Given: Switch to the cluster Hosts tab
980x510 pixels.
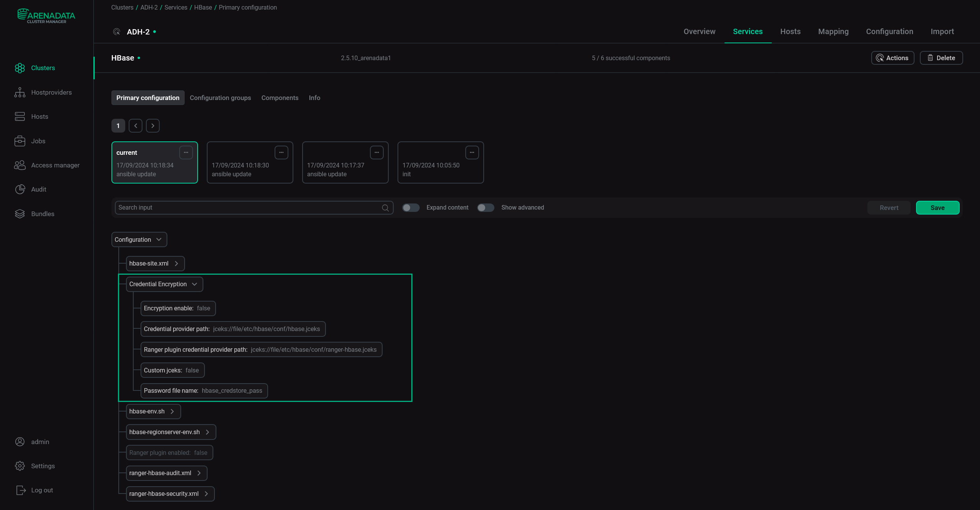Looking at the screenshot, I should pos(790,31).
